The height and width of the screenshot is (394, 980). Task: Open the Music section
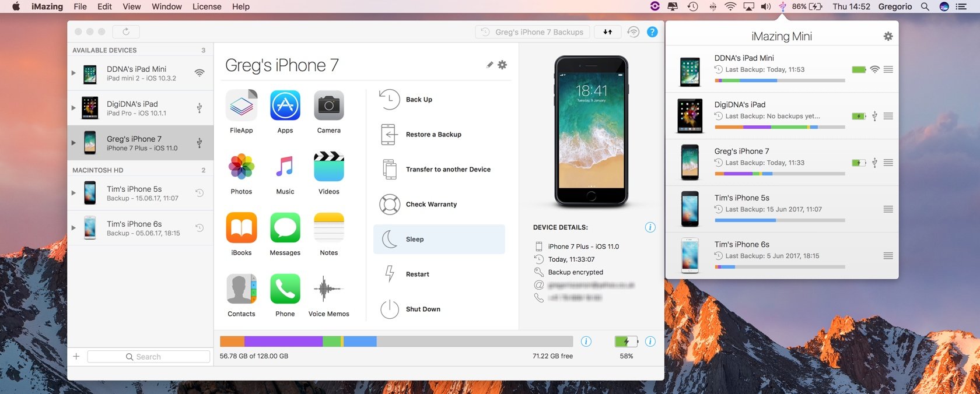(x=285, y=167)
